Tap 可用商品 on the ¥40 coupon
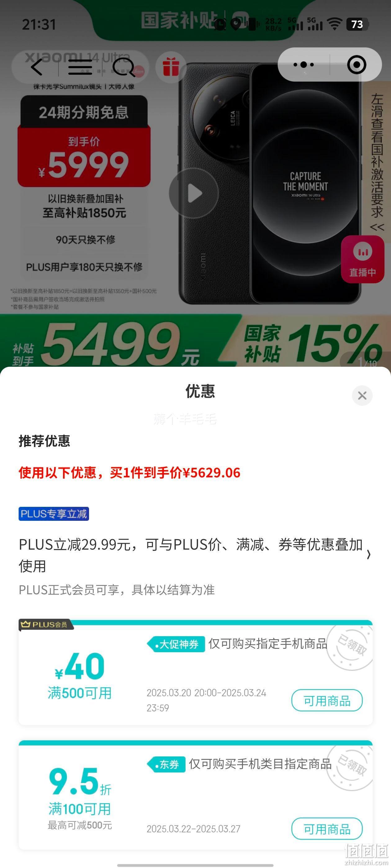This screenshot has height=868, width=391. tap(327, 701)
